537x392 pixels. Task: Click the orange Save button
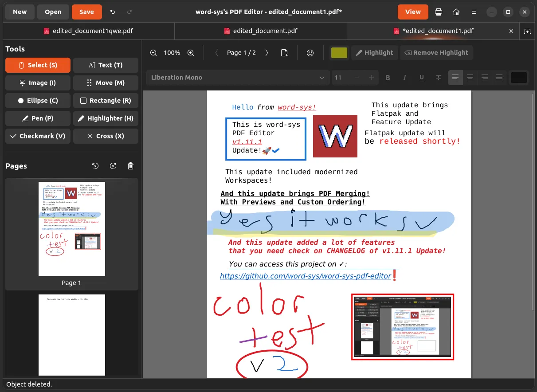[x=86, y=12]
